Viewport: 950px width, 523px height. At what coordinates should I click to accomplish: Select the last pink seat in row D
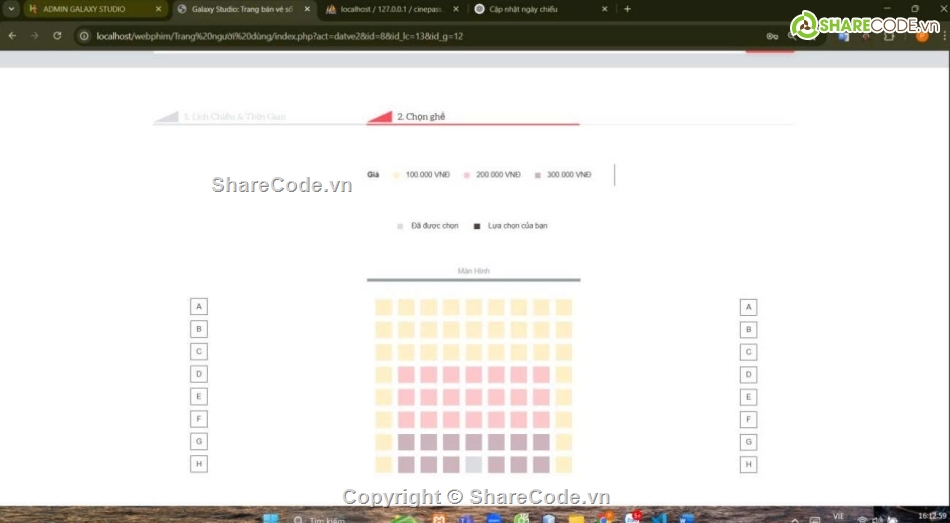(x=541, y=375)
